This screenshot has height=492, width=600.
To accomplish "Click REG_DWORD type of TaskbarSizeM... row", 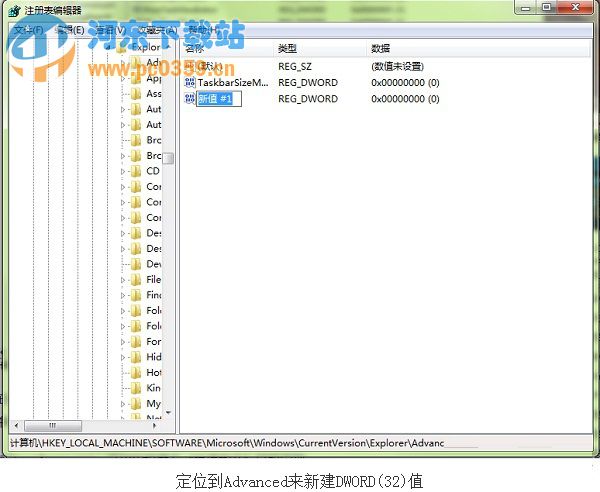I will click(x=308, y=83).
